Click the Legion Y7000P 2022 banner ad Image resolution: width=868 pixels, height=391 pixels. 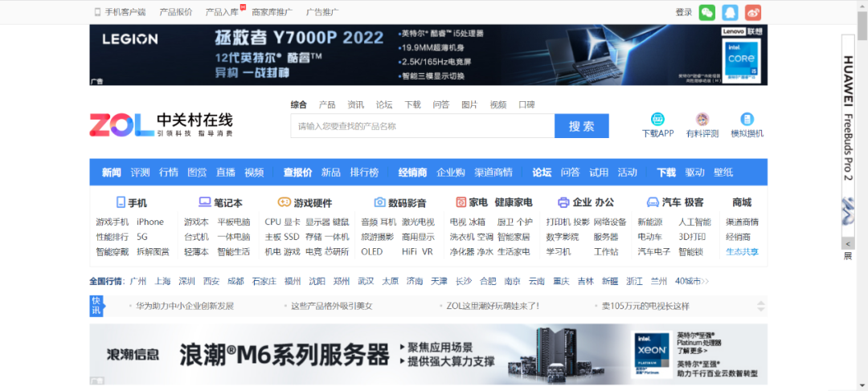[428, 55]
